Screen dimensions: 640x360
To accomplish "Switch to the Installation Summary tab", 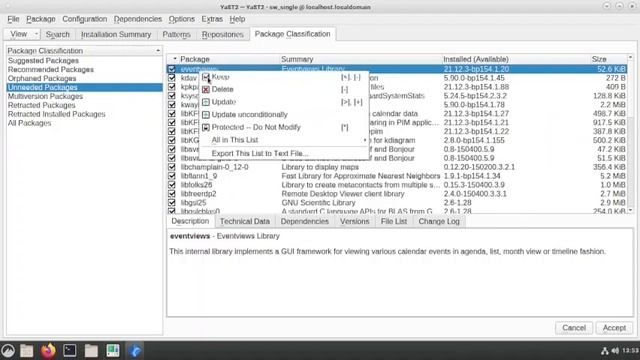I will (x=116, y=35).
